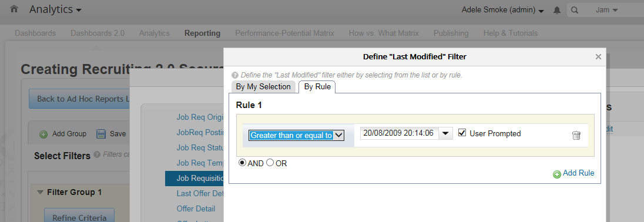
Task: Click the help question mark in filter dialog
Action: coord(235,76)
